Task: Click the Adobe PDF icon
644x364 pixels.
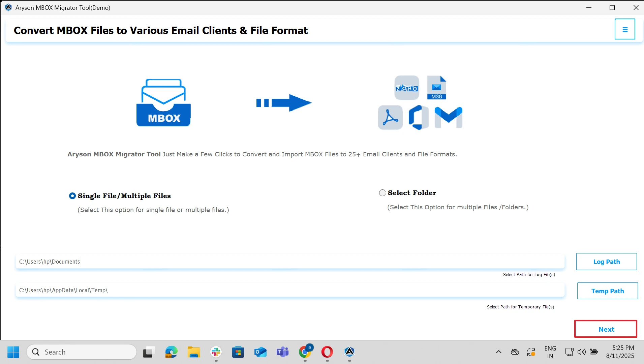Action: click(x=390, y=118)
